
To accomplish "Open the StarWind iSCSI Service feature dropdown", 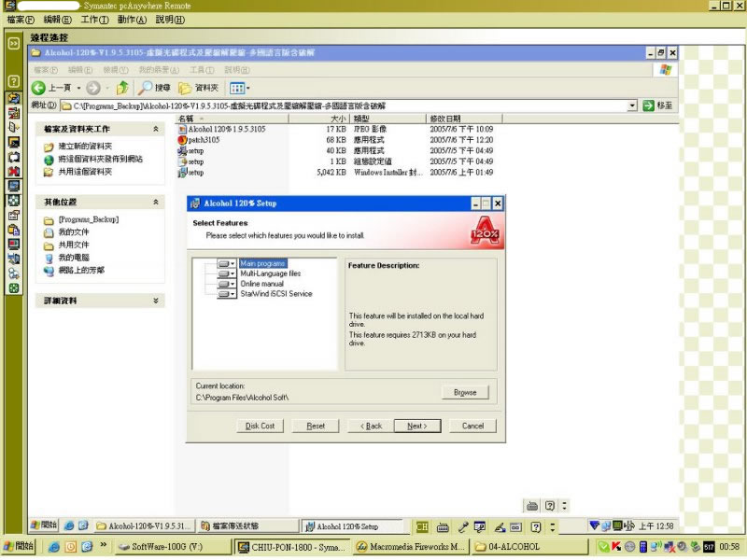I will click(227, 294).
